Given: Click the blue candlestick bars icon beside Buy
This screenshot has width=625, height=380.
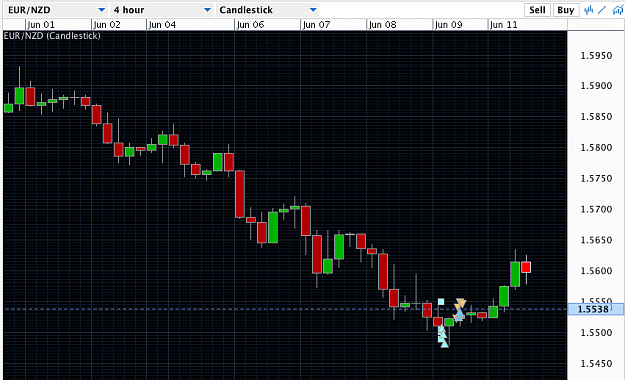Looking at the screenshot, I should tap(588, 10).
